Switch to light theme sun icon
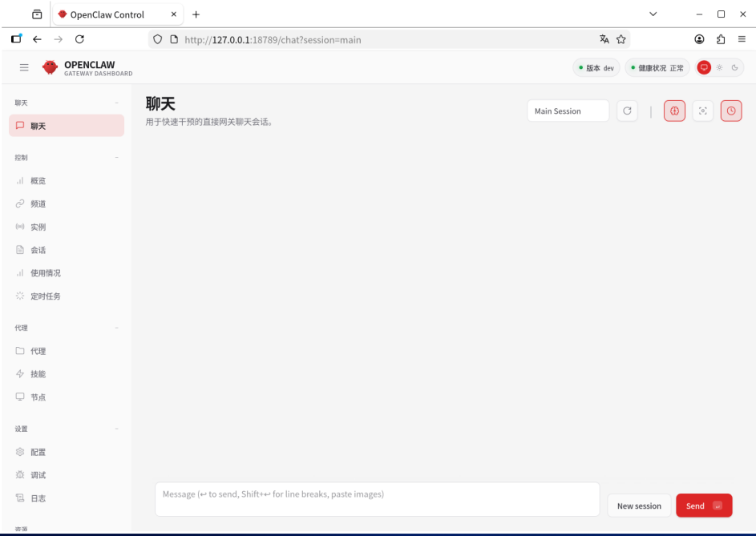 pyautogui.click(x=721, y=68)
